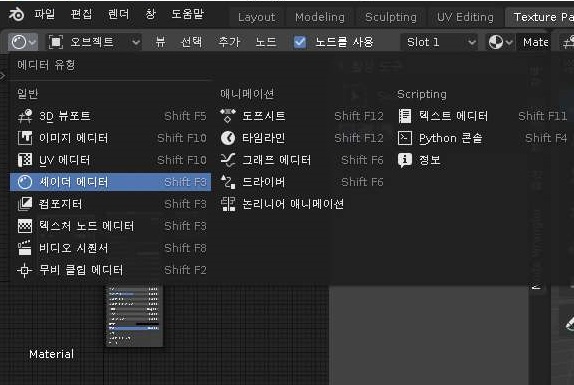Choose Python 콘솔 entry
Image resolution: width=574 pixels, height=385 pixels.
482,138
